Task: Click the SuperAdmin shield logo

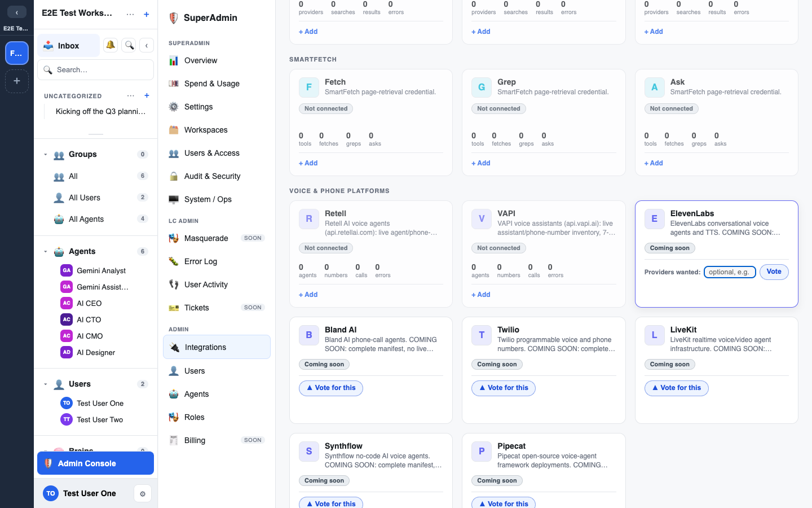Action: (174, 18)
